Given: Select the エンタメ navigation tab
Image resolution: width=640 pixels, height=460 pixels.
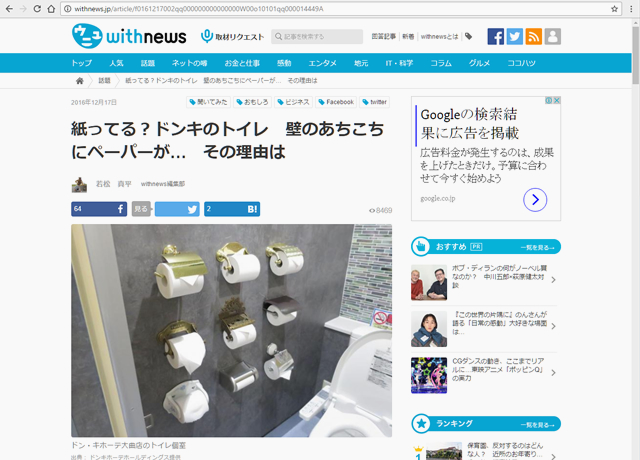Looking at the screenshot, I should click(x=322, y=63).
